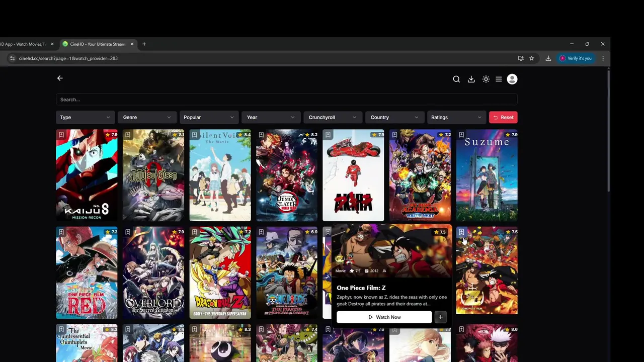Focus the Search text field

click(x=287, y=100)
